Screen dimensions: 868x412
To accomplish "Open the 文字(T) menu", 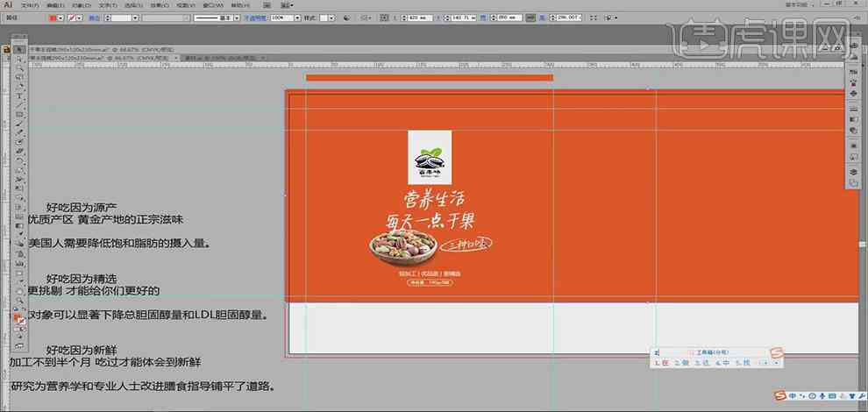I will click(108, 5).
